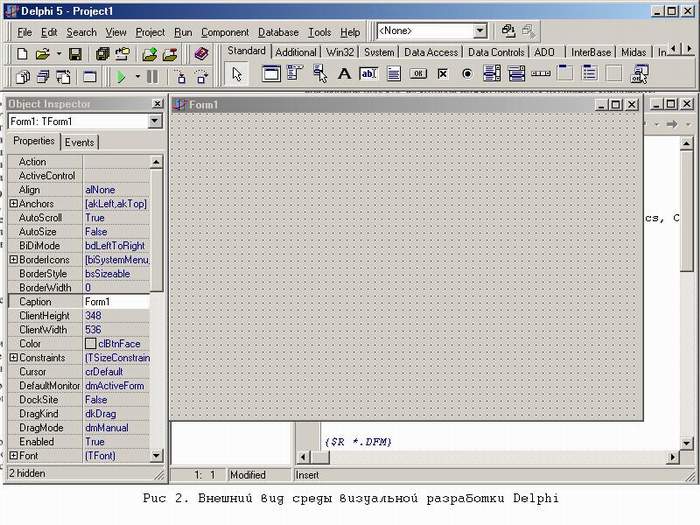Click the Add file to project icon

(149, 54)
